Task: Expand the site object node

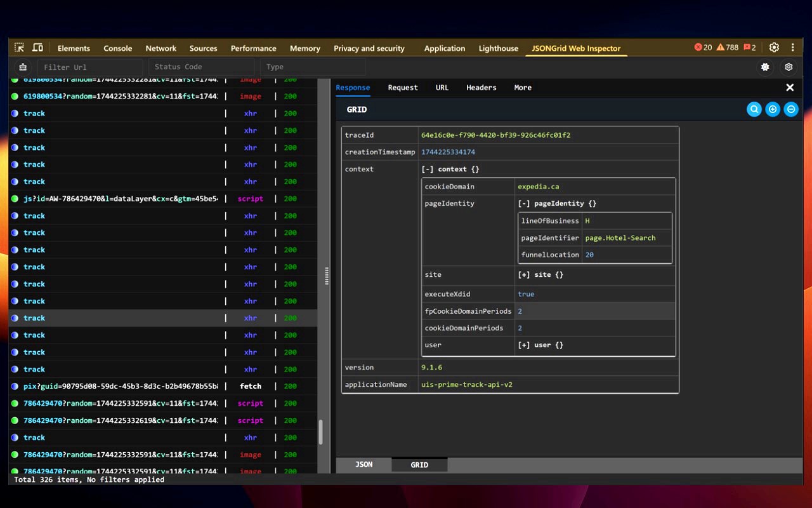Action: (524, 275)
